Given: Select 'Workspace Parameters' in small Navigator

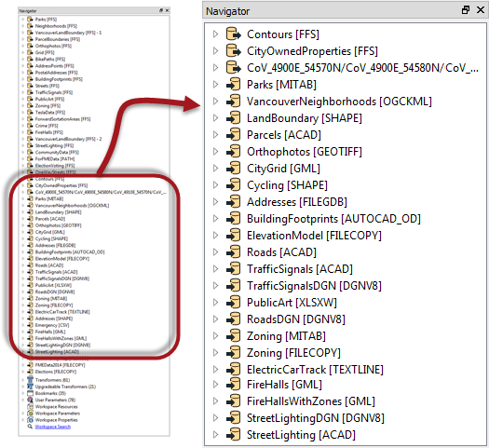Looking at the screenshot, I should [58, 414].
